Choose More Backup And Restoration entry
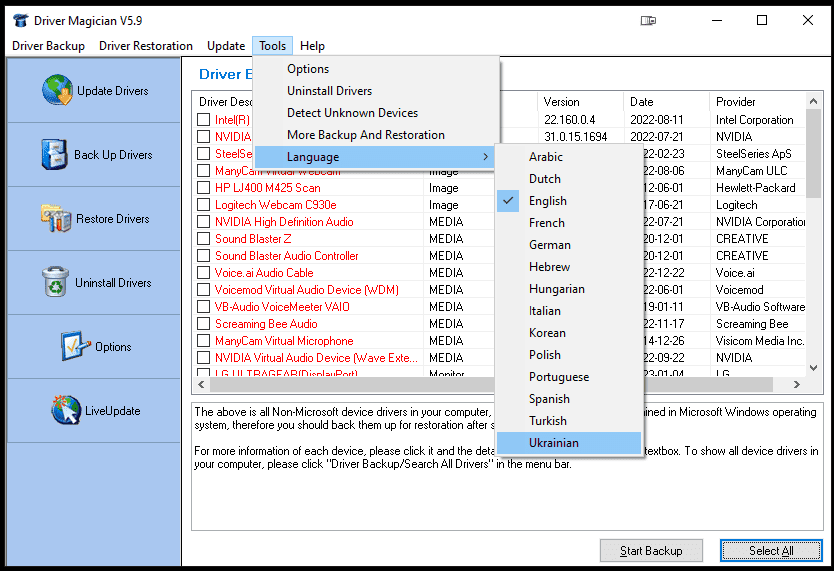 (x=376, y=135)
